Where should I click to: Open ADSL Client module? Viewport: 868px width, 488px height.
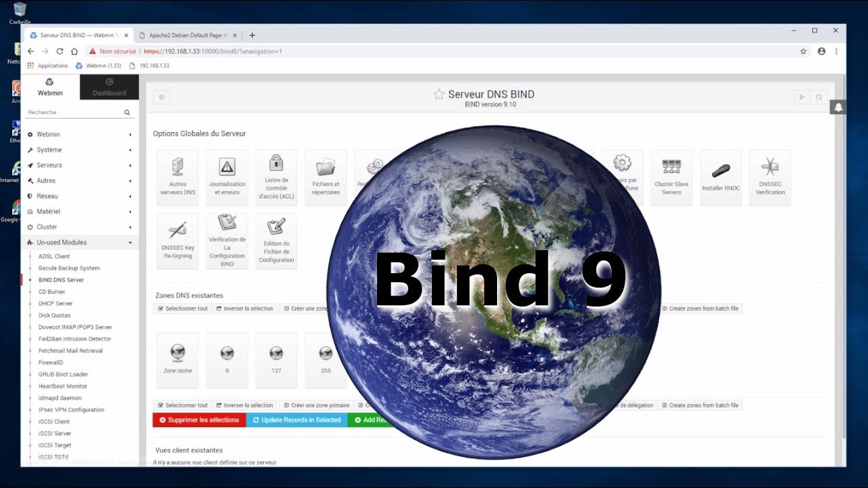coord(54,256)
